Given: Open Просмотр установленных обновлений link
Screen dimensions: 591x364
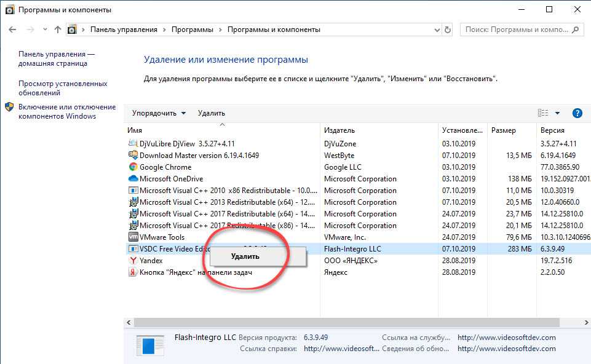Looking at the screenshot, I should click(63, 88).
